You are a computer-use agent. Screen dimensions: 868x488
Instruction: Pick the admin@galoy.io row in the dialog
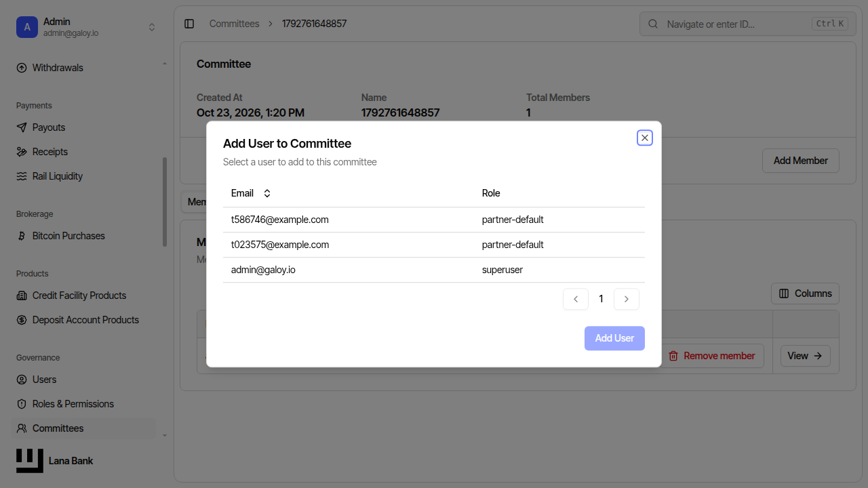click(x=434, y=270)
